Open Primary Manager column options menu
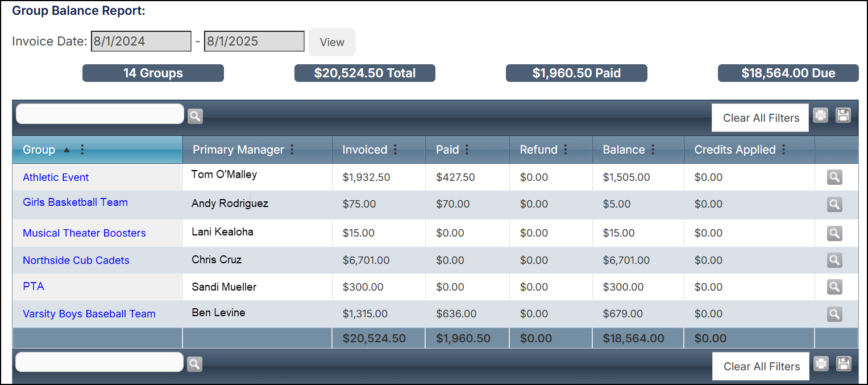 coord(292,150)
